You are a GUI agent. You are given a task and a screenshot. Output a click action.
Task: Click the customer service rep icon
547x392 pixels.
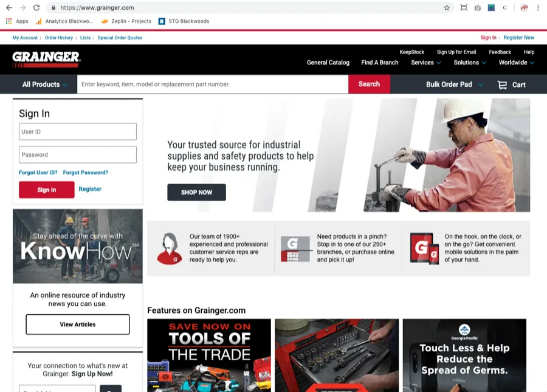(169, 249)
